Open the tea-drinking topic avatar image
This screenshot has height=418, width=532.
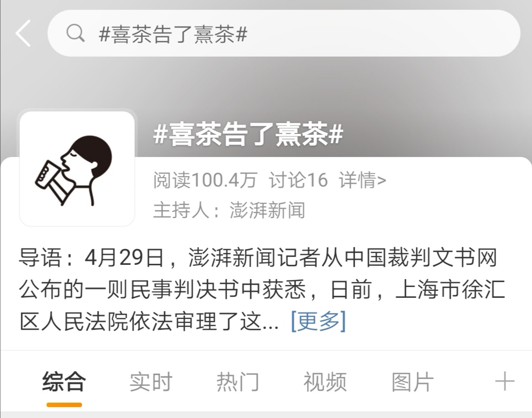[77, 168]
